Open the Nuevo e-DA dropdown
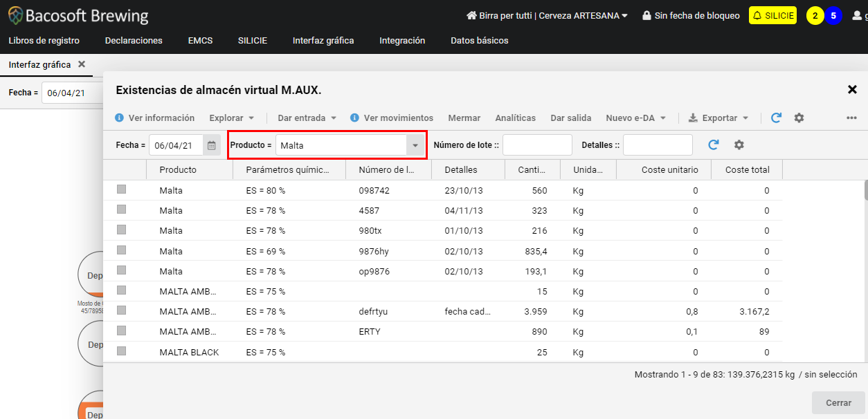The image size is (868, 419). (x=636, y=118)
